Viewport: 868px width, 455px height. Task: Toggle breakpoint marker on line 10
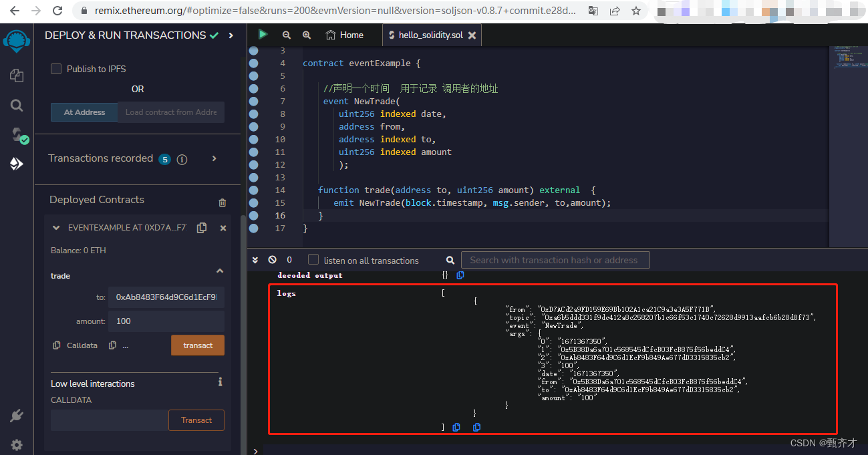point(253,140)
